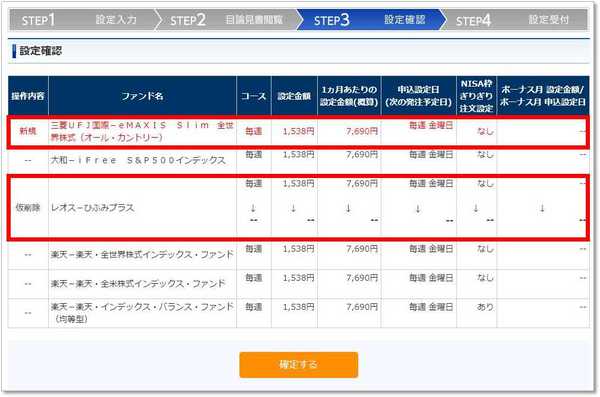
Task: Click the 楽天・全米株式インデックス・ファンド fund name
Action: (x=138, y=284)
